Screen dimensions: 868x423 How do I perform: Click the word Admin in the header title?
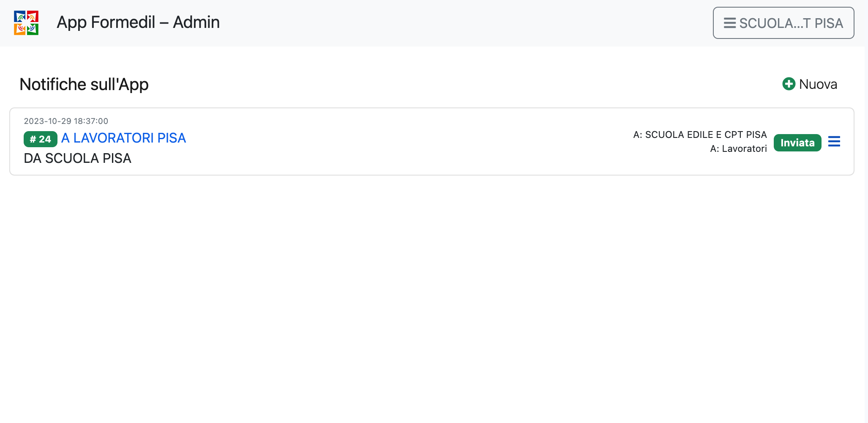coord(197,22)
